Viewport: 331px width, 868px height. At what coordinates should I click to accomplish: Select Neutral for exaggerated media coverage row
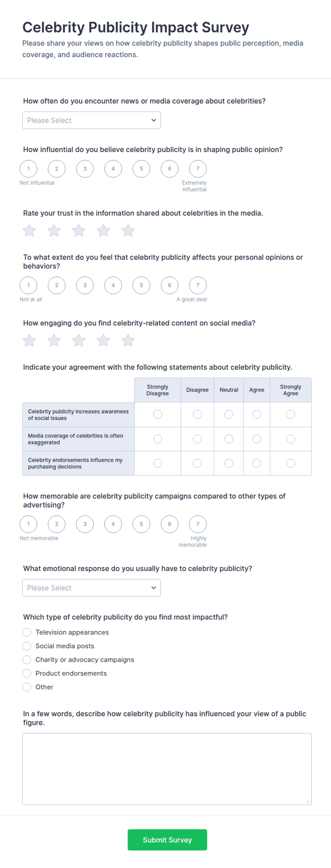click(229, 439)
